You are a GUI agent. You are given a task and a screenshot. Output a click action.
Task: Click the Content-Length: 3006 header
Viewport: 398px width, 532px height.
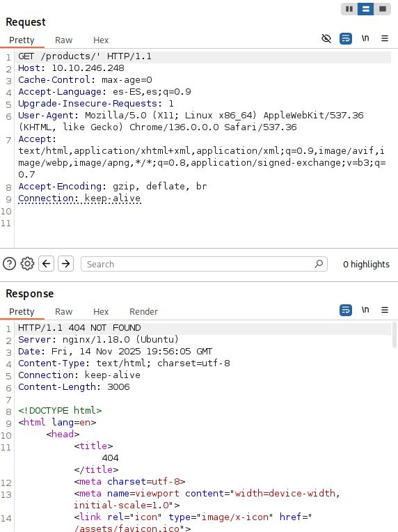[x=74, y=387]
